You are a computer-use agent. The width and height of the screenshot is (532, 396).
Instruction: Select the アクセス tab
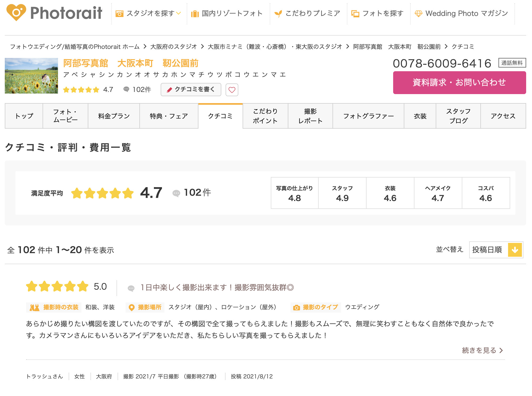click(503, 116)
